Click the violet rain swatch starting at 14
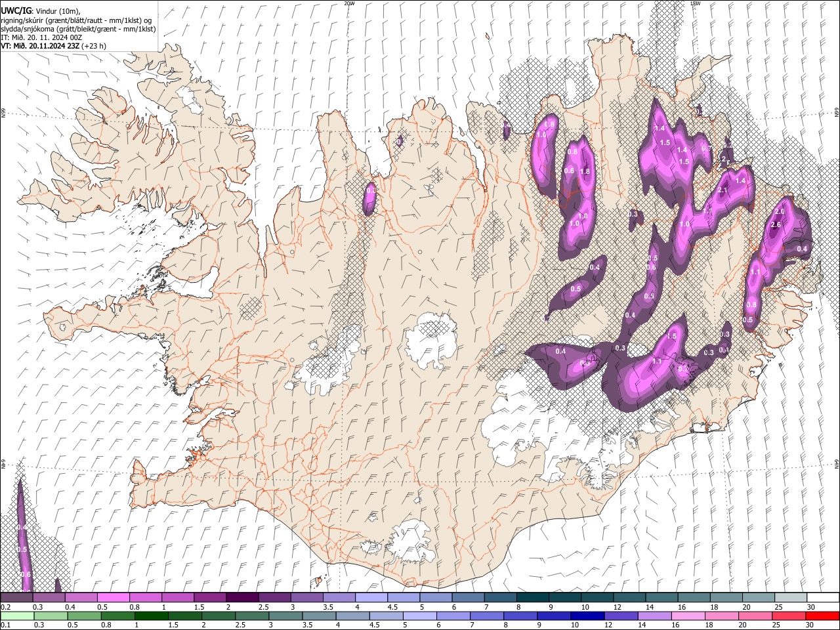Viewport: 840px width, 630px height. pos(655,616)
